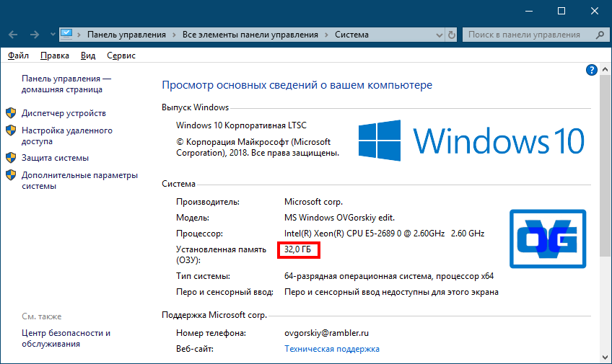
Task: Select the 'Microsoft corp.' manufacturer value
Action: [x=313, y=202]
